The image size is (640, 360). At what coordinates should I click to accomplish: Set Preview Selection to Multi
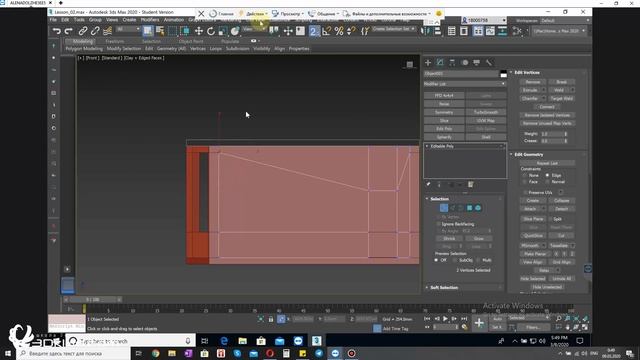[478, 260]
